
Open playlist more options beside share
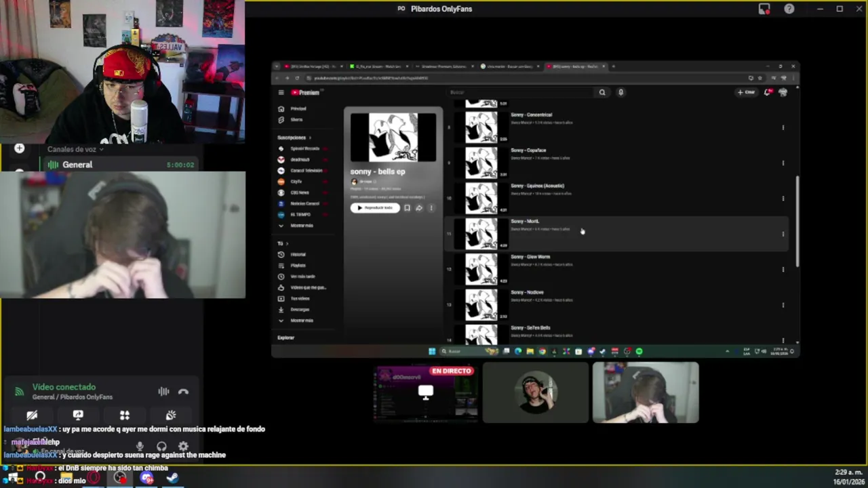point(431,208)
